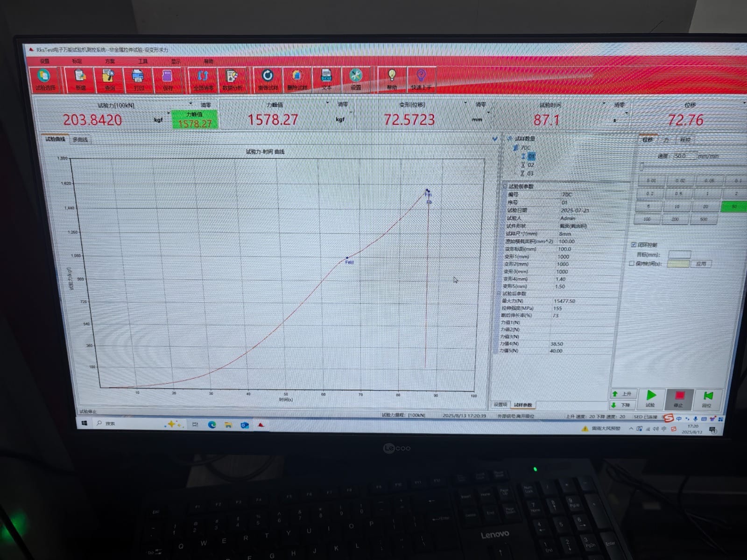Open the kgf unit dropdown for 试验力
Screen dimensions: 747x560
(x=169, y=113)
